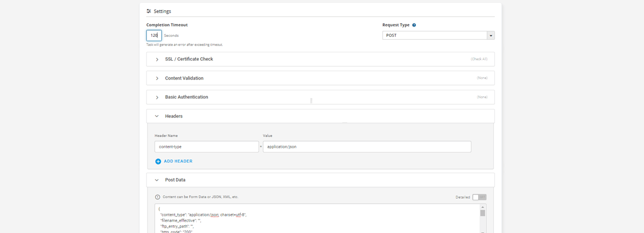Image resolution: width=644 pixels, height=233 pixels.
Task: Click the Post Data scrollbar thumb
Action: [483, 213]
